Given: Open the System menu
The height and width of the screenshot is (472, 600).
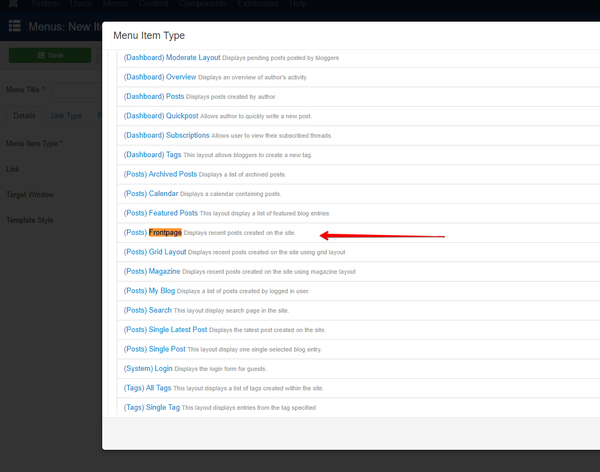Looking at the screenshot, I should click(x=45, y=3).
